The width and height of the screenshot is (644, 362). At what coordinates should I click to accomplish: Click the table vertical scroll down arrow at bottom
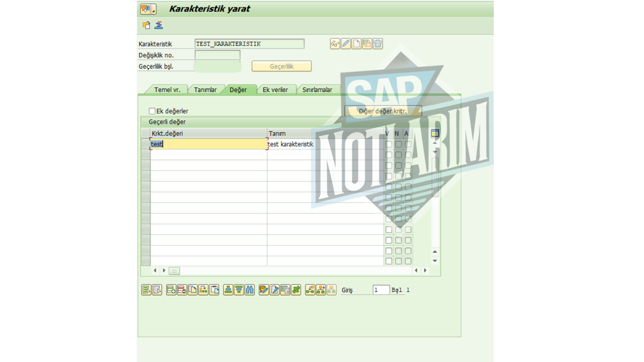tap(435, 260)
